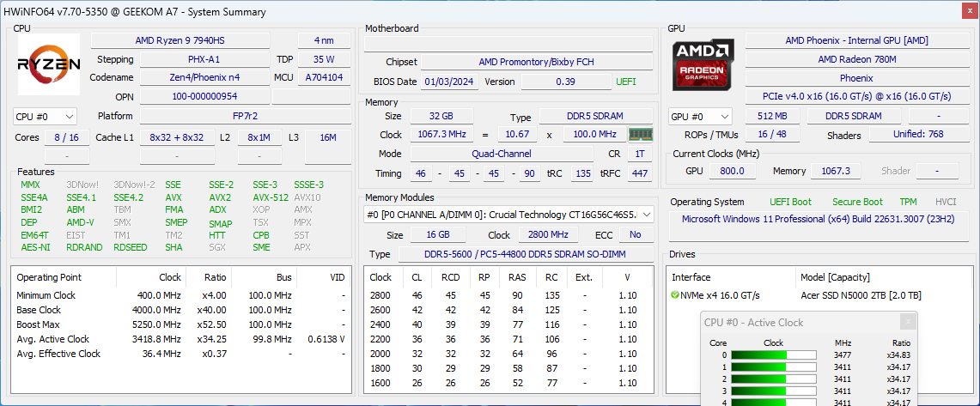Image resolution: width=980 pixels, height=406 pixels.
Task: Click the 4 nm process field
Action: (x=324, y=40)
